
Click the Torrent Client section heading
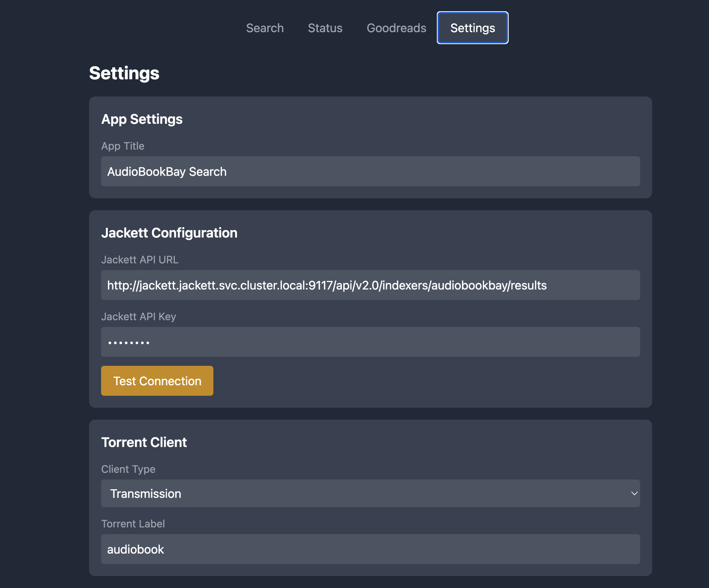point(144,442)
